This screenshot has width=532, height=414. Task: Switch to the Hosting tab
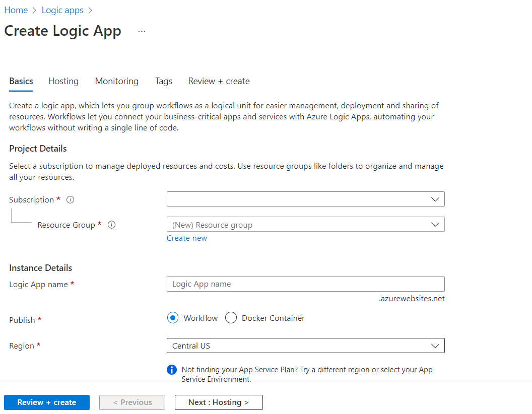[63, 82]
